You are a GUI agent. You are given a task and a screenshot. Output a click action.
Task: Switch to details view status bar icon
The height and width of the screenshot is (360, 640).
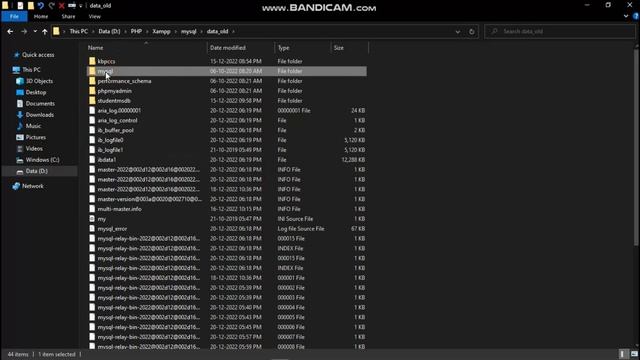click(x=622, y=354)
